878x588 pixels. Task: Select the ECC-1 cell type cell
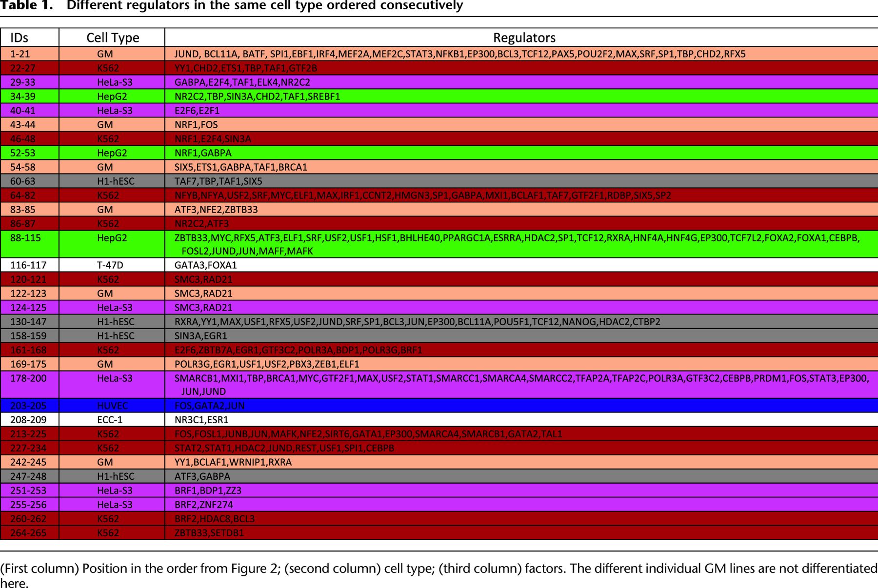pos(112,420)
